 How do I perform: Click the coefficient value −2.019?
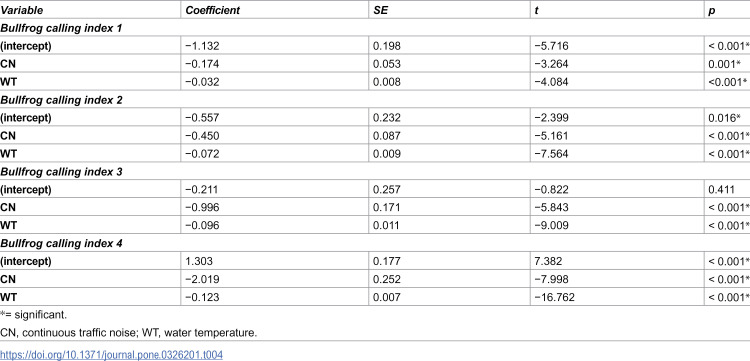(x=202, y=279)
